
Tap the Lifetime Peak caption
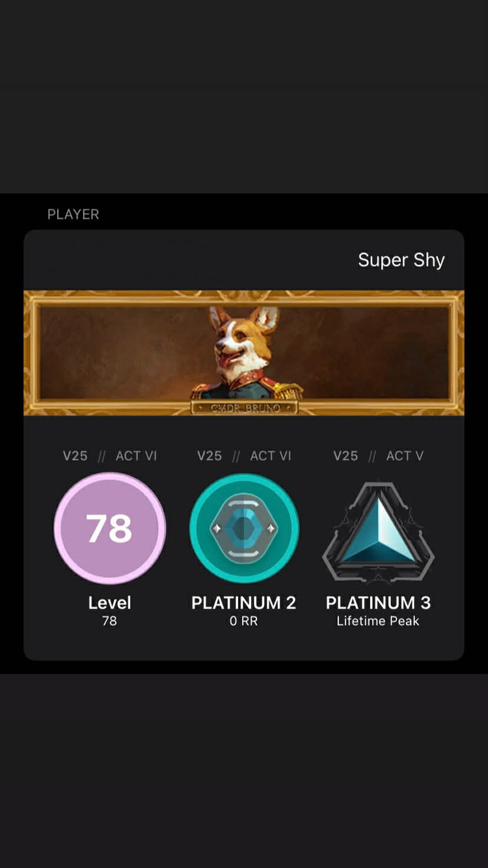point(378,621)
